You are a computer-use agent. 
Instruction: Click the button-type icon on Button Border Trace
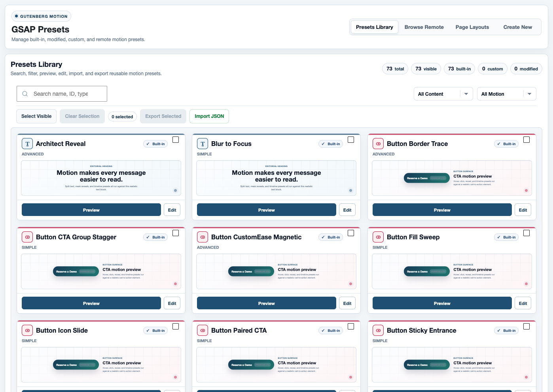coord(378,144)
